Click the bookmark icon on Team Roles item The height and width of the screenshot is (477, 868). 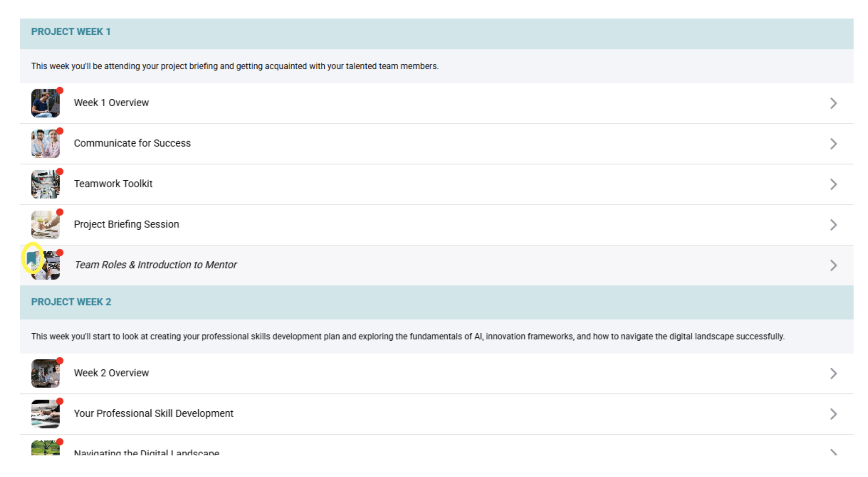(x=32, y=258)
